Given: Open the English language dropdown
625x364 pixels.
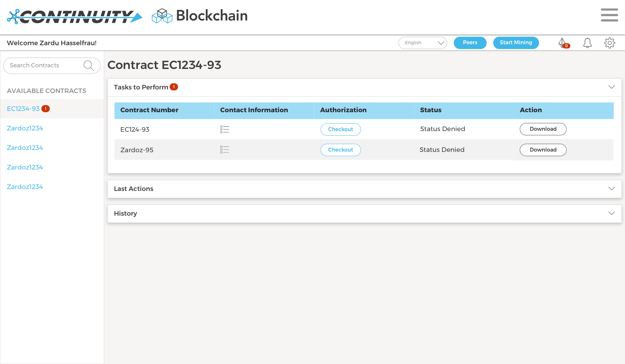Looking at the screenshot, I should click(423, 43).
